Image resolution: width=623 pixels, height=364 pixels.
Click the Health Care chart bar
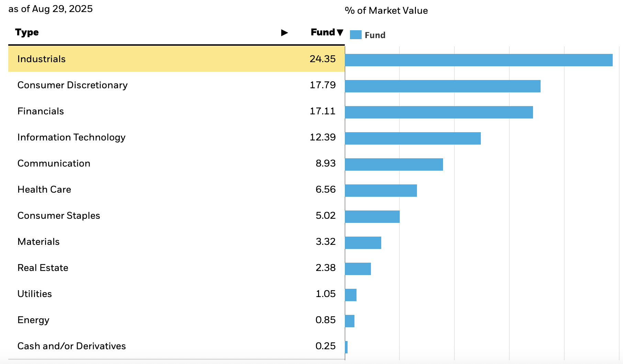(381, 191)
